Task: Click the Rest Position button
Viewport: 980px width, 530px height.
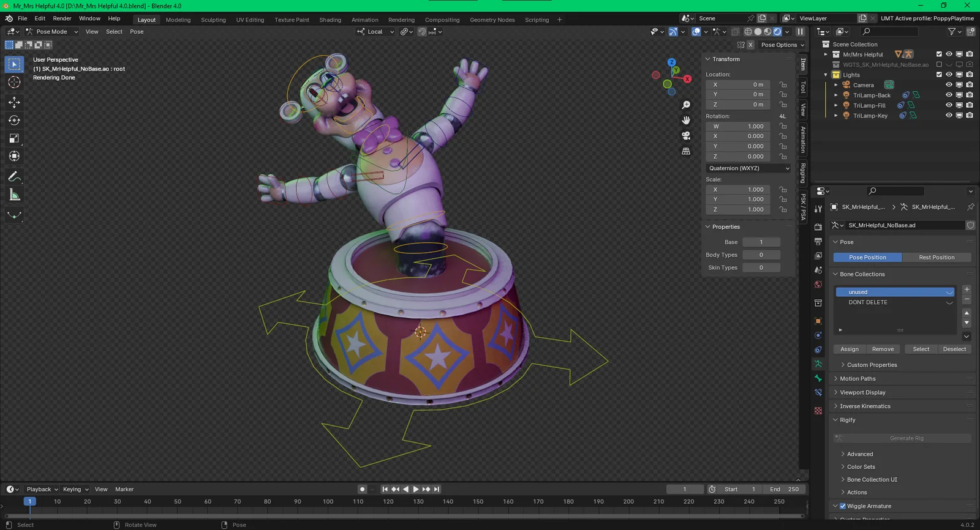Action: 937,258
